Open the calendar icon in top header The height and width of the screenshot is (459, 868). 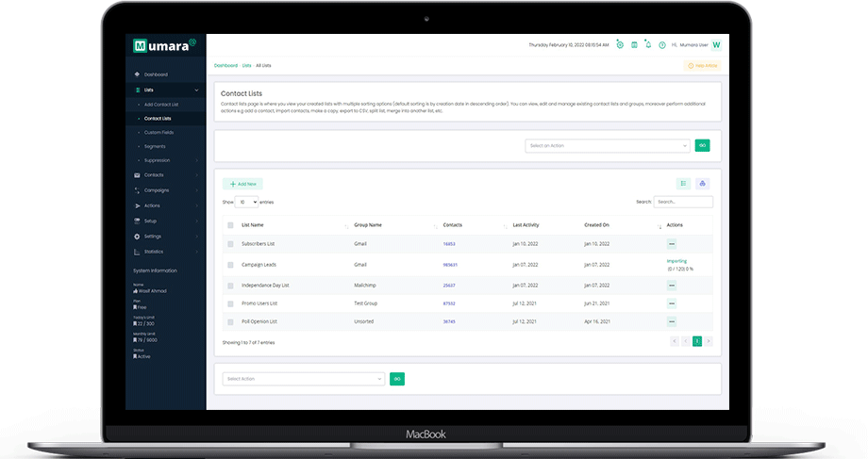[634, 45]
